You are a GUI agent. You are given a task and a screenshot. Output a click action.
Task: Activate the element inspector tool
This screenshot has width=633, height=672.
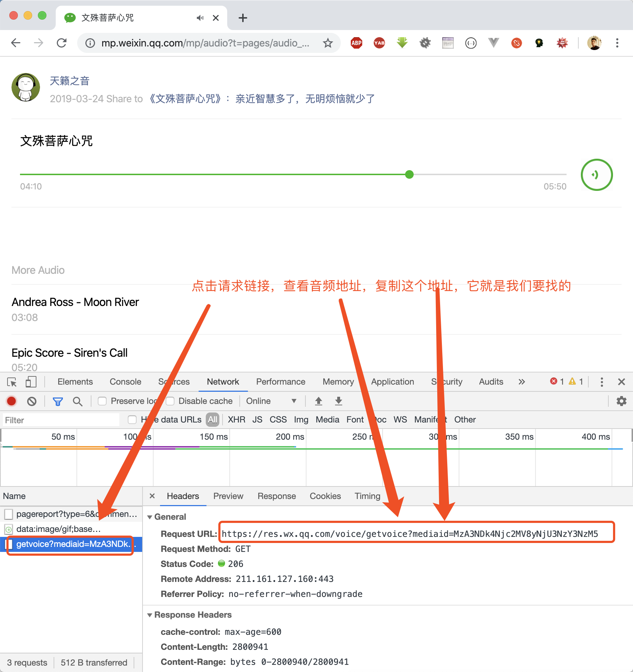12,382
